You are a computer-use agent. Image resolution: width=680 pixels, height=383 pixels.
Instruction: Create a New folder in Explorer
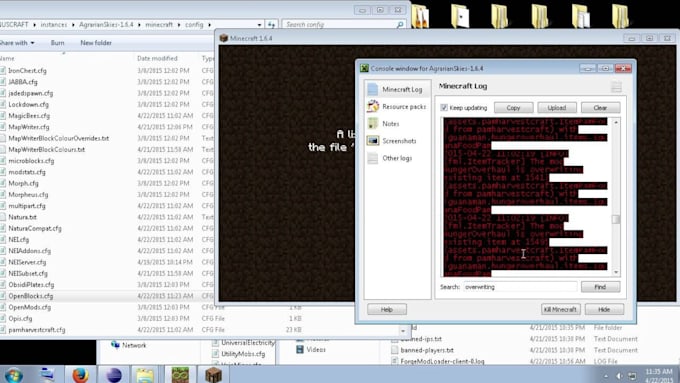(x=96, y=43)
